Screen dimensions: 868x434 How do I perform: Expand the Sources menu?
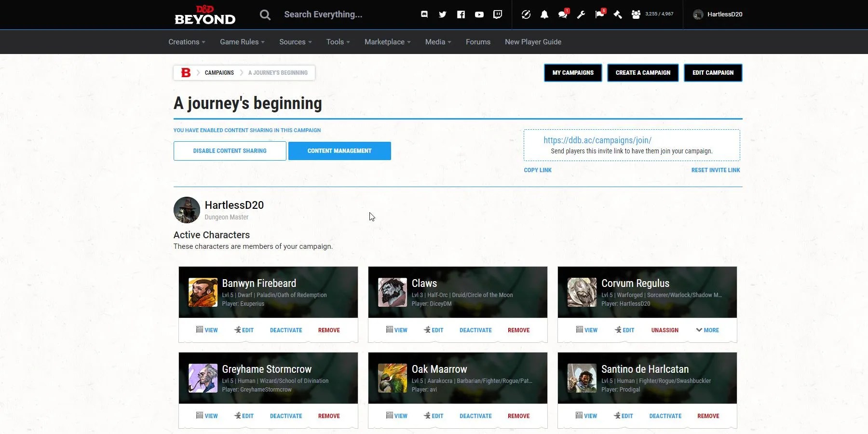(x=296, y=42)
